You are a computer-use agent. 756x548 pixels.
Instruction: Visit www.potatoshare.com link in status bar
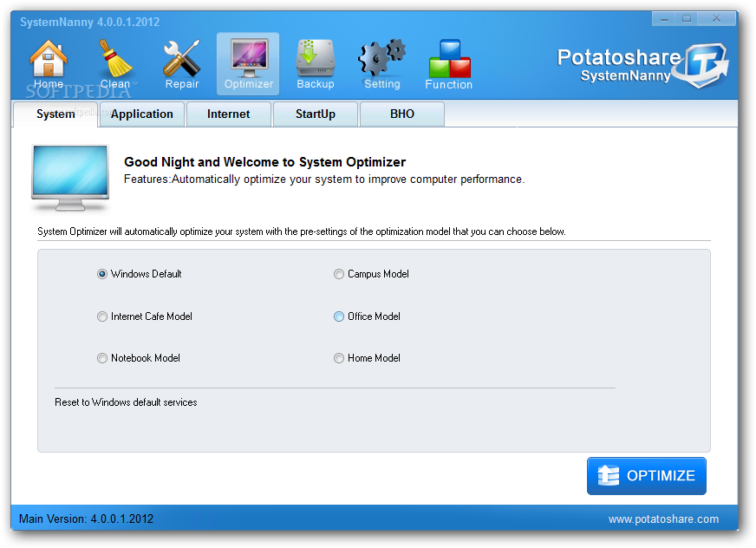(x=663, y=519)
